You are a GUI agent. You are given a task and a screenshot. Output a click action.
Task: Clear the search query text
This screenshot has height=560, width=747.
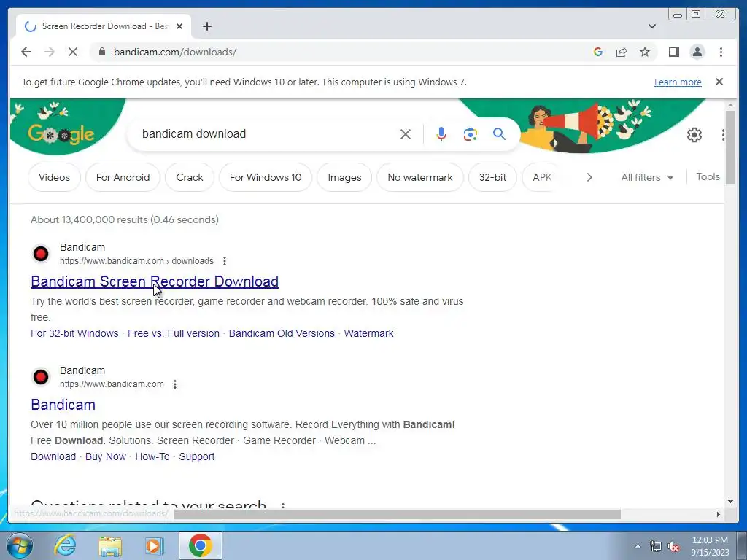(405, 134)
